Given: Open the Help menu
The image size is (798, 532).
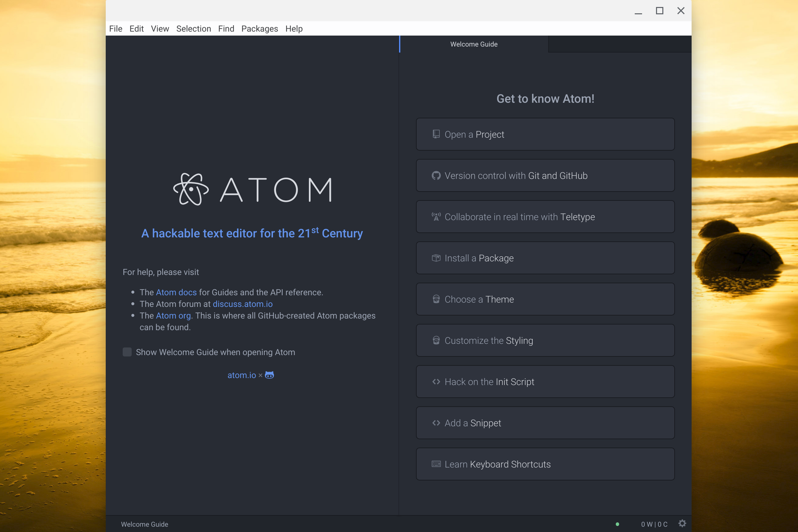Looking at the screenshot, I should tap(294, 29).
